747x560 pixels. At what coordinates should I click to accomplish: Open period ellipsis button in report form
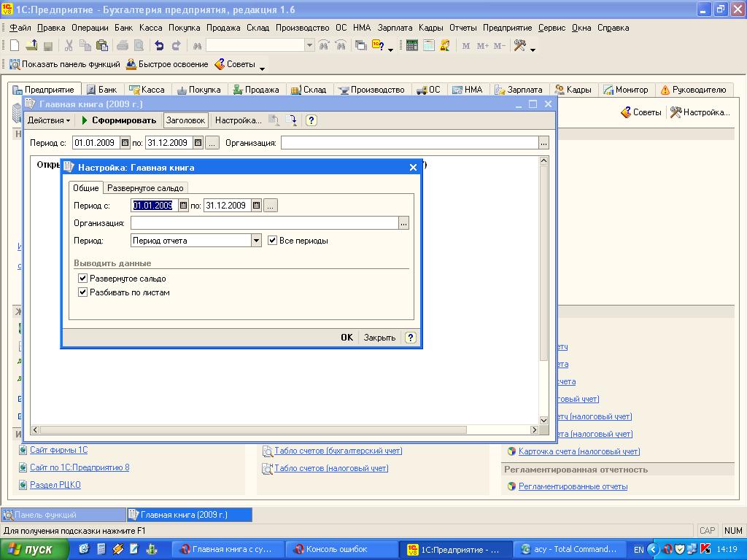tap(212, 142)
